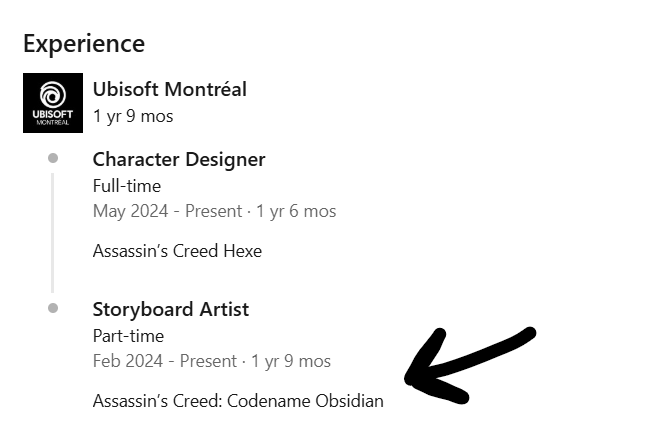The width and height of the screenshot is (658, 435).
Task: Click the Experience section heading
Action: click(84, 44)
